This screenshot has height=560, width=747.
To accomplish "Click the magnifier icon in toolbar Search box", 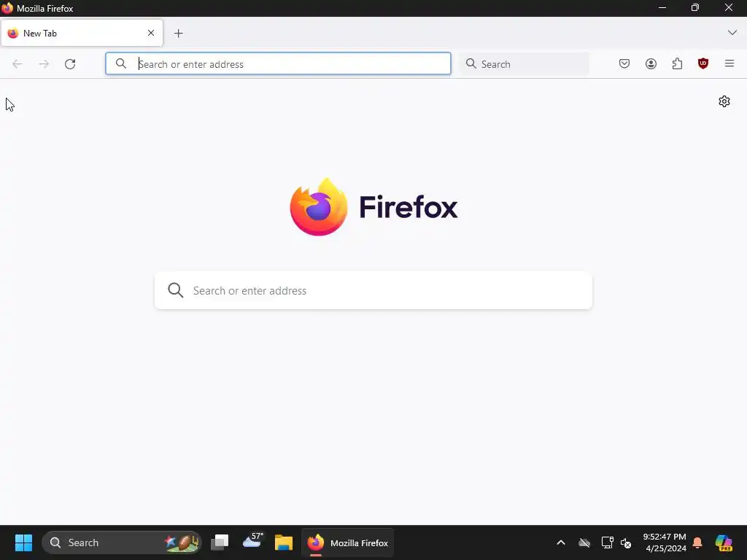I will click(471, 63).
